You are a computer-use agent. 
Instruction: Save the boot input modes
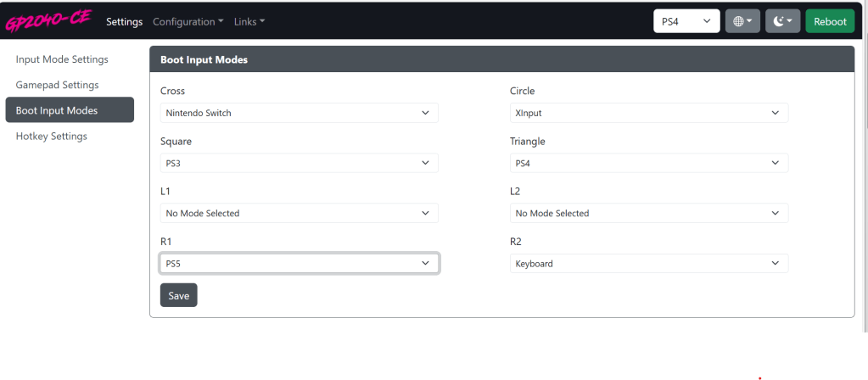[x=178, y=295]
